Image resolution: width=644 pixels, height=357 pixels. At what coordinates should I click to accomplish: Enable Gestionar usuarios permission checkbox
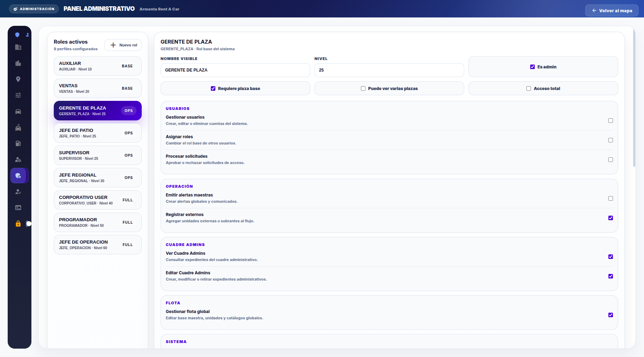click(610, 120)
